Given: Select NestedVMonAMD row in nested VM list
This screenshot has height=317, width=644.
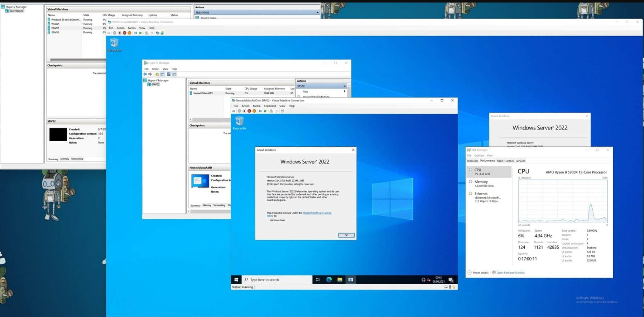Looking at the screenshot, I should point(242,93).
